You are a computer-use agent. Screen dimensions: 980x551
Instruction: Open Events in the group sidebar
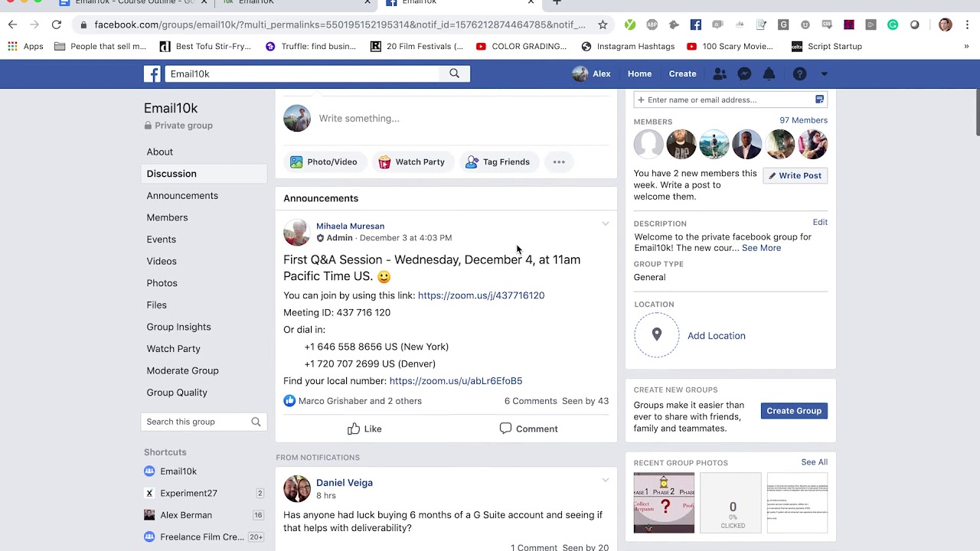coord(162,240)
